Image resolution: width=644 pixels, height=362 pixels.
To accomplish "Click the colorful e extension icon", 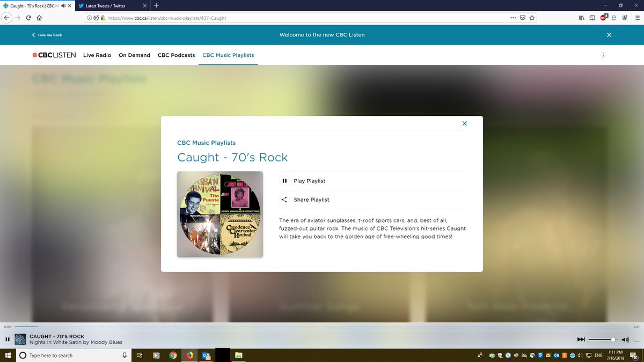I will pos(614,18).
